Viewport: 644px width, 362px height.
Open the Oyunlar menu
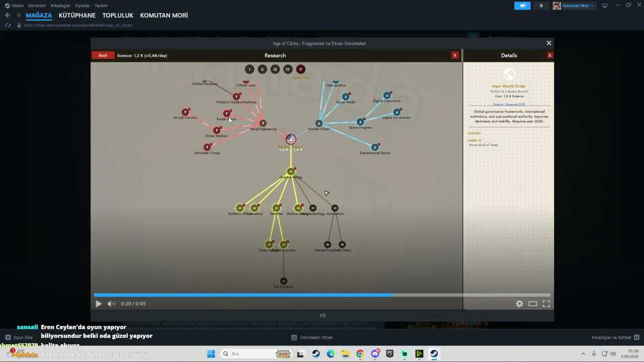(x=83, y=6)
